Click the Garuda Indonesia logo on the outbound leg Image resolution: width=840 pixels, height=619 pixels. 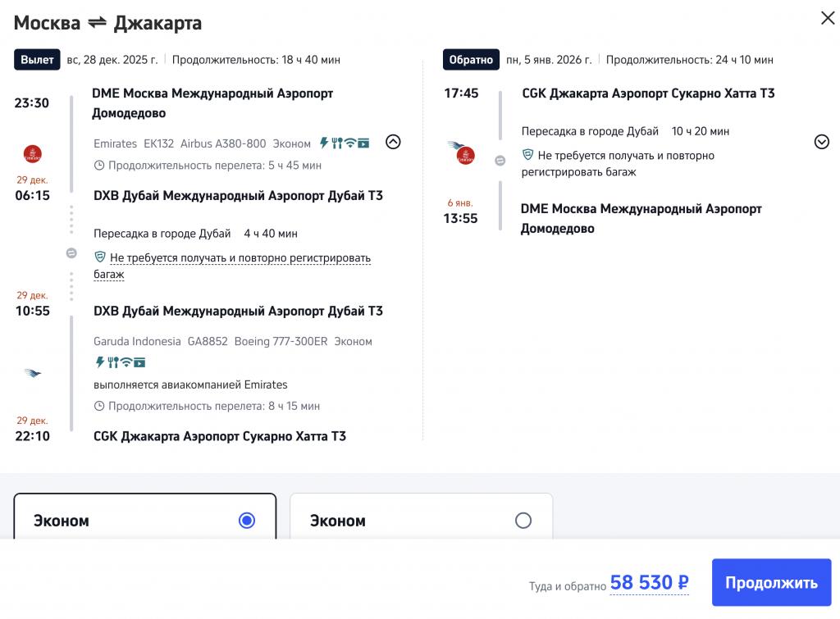[x=33, y=373]
